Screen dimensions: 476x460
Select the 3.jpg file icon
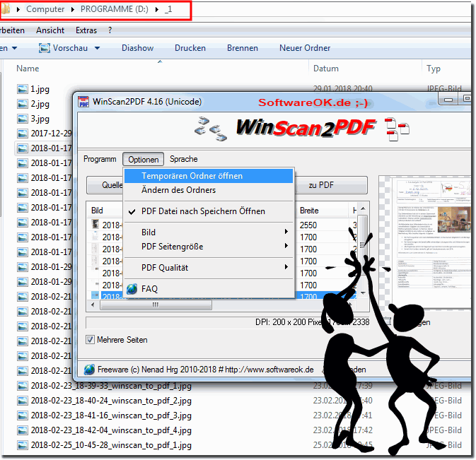tap(23, 119)
